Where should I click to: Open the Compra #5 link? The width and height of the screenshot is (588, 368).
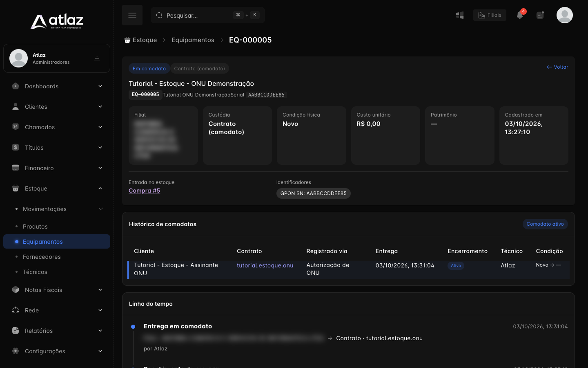coord(144,191)
